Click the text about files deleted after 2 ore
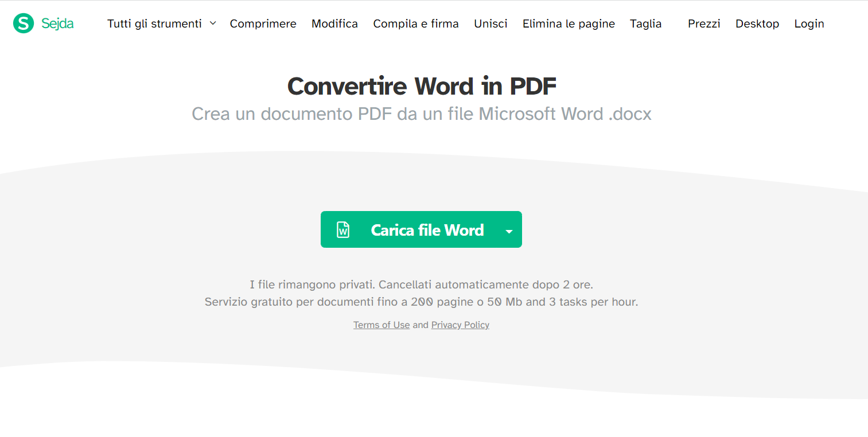This screenshot has height=437, width=868. point(422,284)
